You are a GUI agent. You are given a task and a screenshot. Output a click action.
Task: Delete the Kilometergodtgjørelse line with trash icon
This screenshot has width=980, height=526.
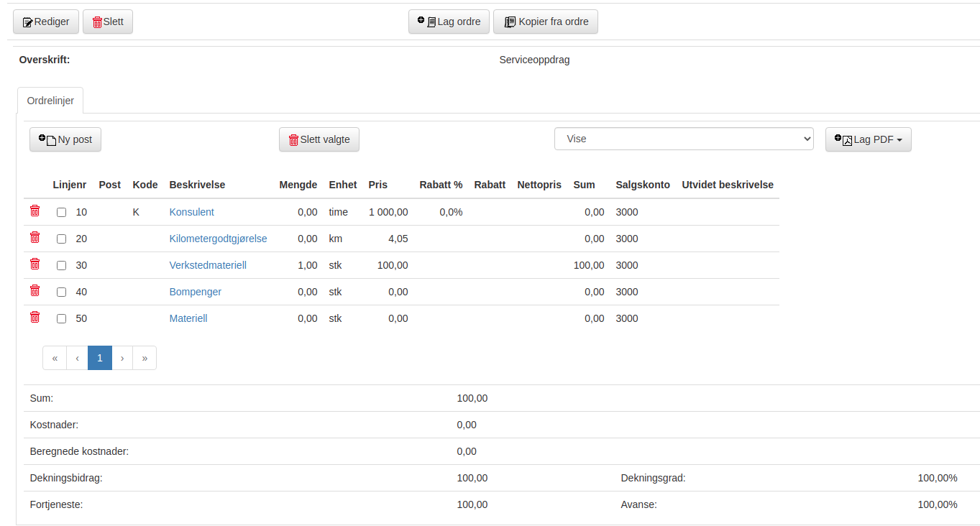[35, 237]
